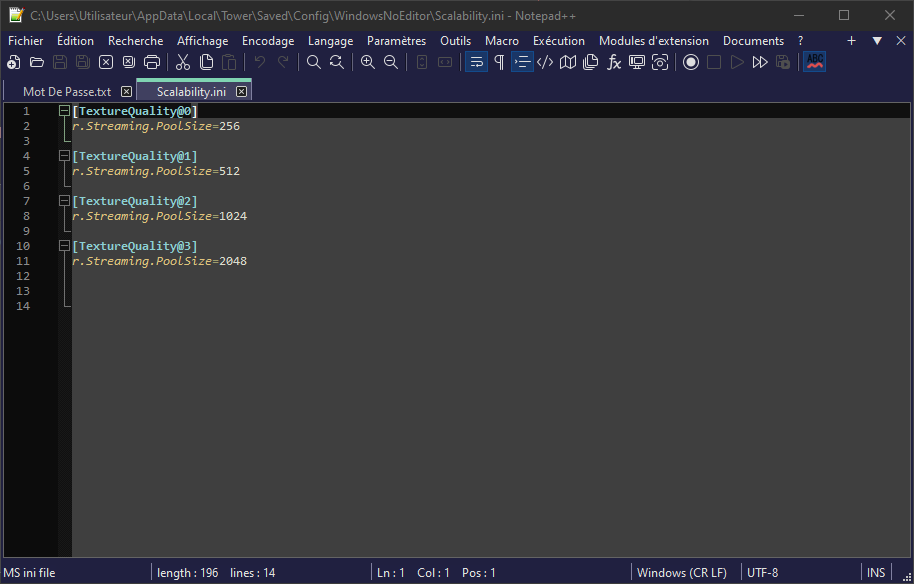The width and height of the screenshot is (914, 584).
Task: Open the Macro menu
Action: (502, 41)
